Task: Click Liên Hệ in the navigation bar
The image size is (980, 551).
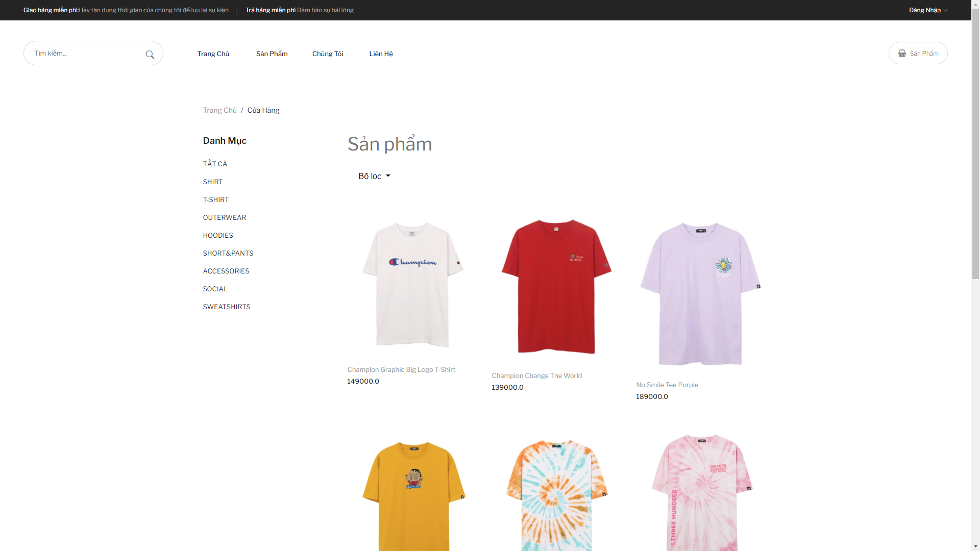Action: point(381,54)
